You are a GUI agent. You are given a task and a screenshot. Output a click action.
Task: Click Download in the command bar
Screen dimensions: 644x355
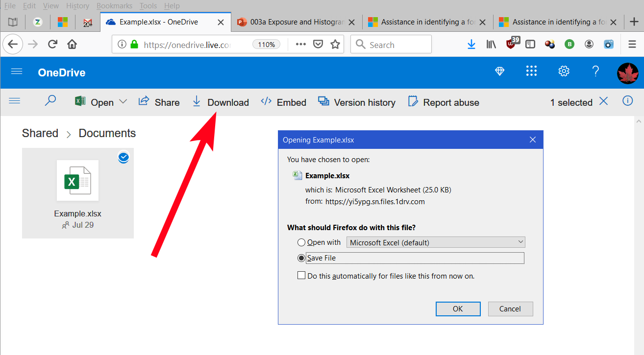click(221, 102)
